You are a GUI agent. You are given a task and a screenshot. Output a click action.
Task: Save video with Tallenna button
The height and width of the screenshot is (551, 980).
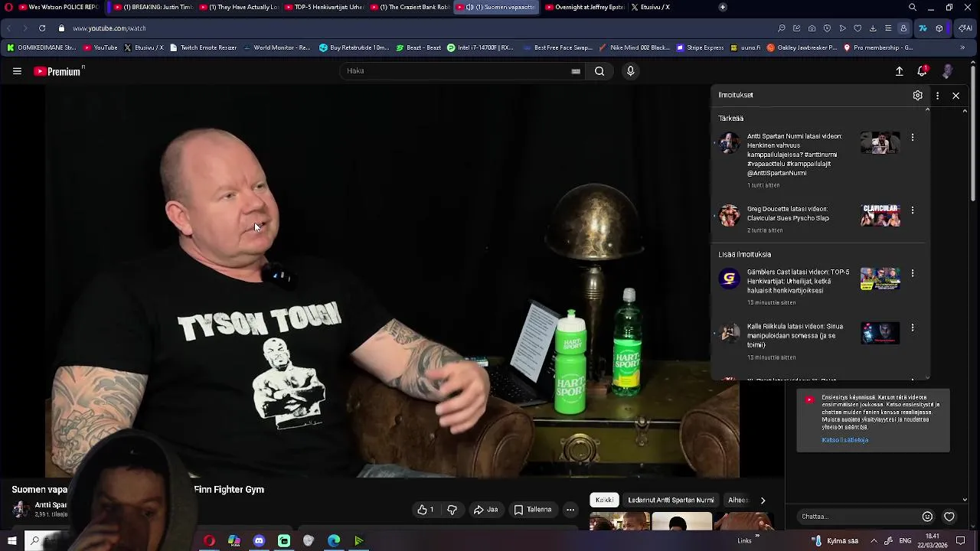point(532,510)
